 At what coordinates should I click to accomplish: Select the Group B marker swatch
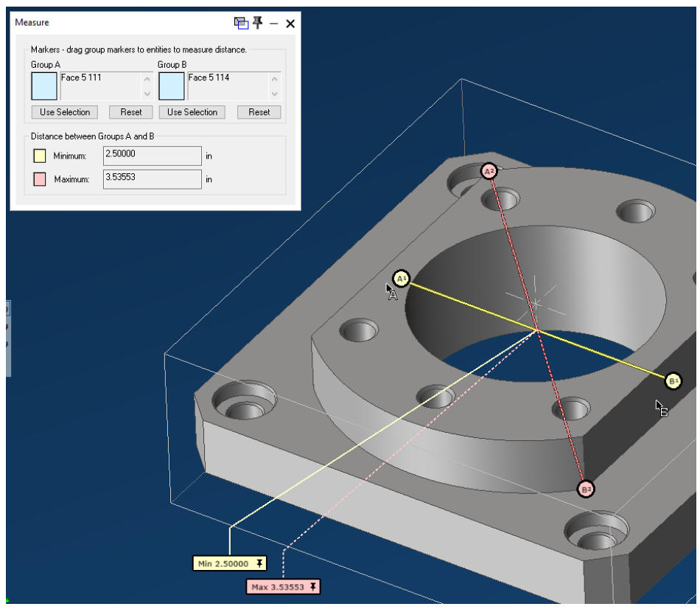coord(172,86)
